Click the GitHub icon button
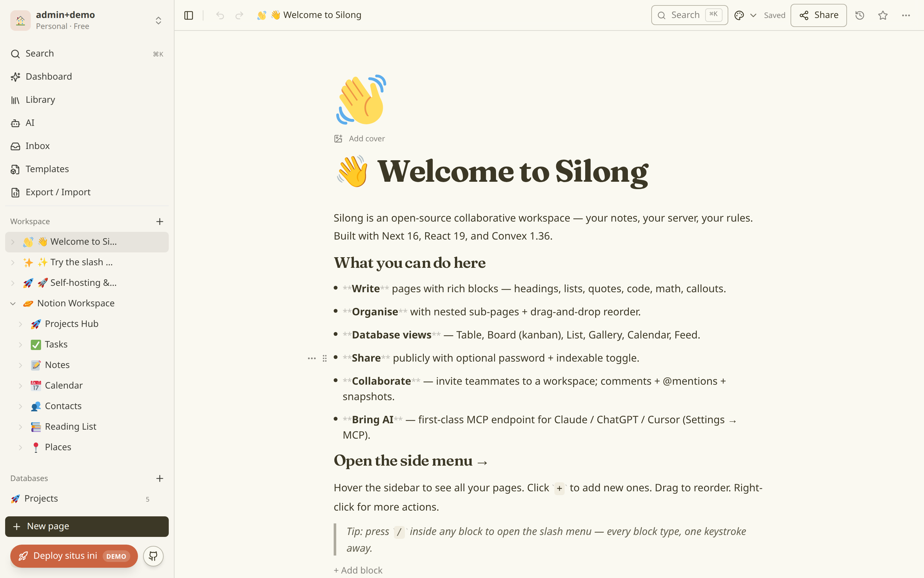The width and height of the screenshot is (924, 578). 153,556
